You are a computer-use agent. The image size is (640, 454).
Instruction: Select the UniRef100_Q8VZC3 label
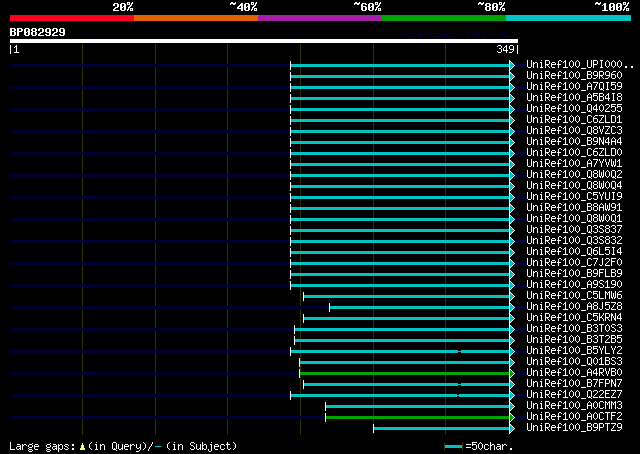click(574, 131)
